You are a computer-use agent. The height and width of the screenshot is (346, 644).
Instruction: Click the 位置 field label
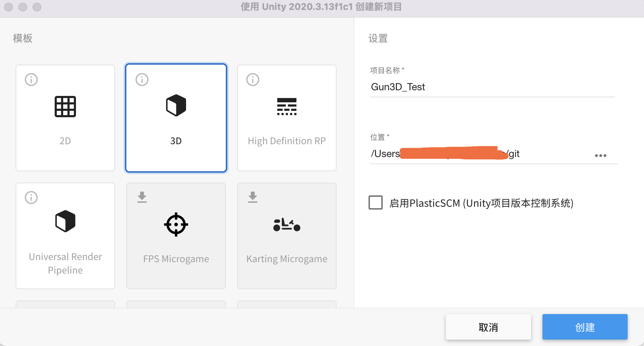[380, 137]
